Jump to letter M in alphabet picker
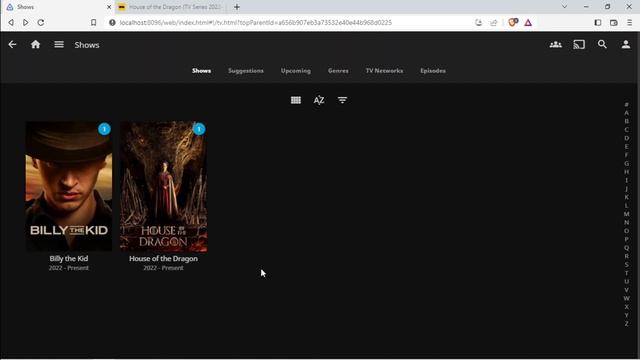 click(x=627, y=214)
